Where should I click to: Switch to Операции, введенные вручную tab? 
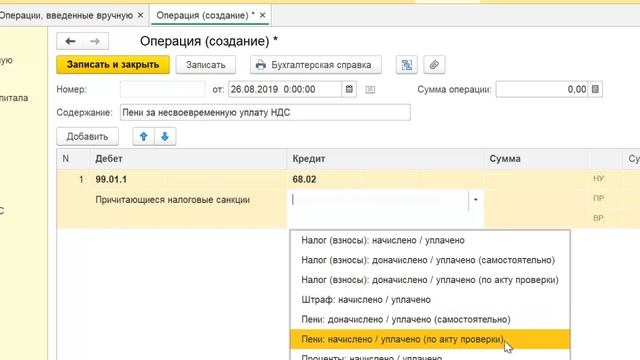click(x=67, y=16)
